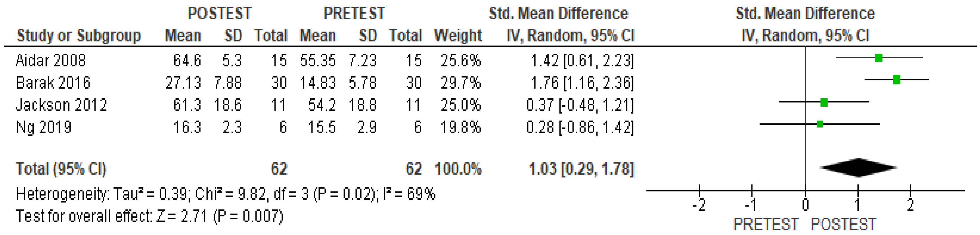
Task: Select the green marker for Jackson 2012
Action: [x=824, y=102]
